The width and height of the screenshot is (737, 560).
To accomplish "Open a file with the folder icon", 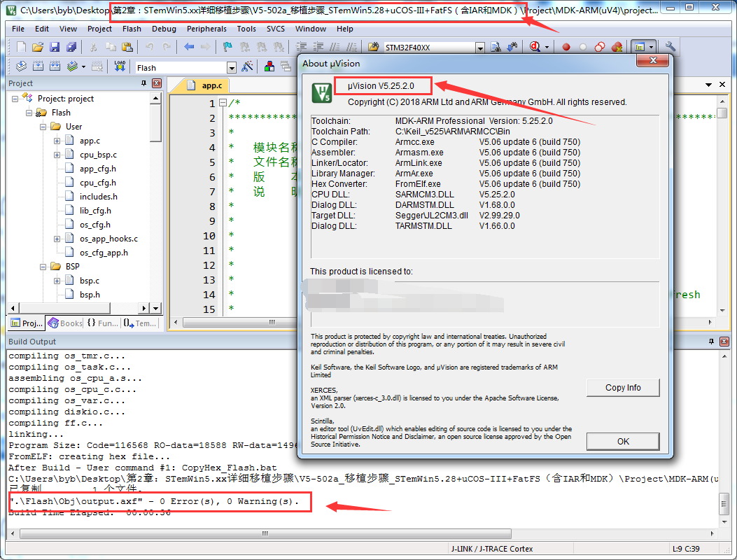I will tap(38, 47).
